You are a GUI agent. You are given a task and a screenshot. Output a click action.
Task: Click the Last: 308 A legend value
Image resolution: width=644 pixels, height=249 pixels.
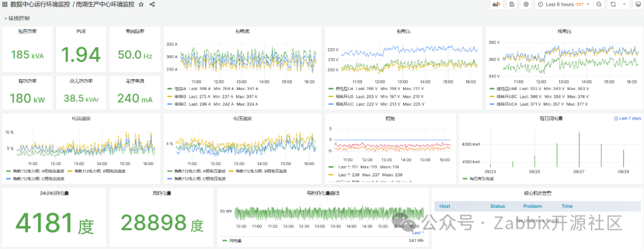[200, 89]
